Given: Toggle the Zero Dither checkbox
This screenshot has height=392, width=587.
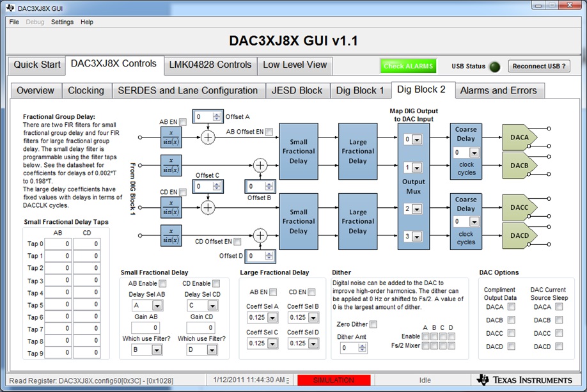Looking at the screenshot, I should 373,324.
